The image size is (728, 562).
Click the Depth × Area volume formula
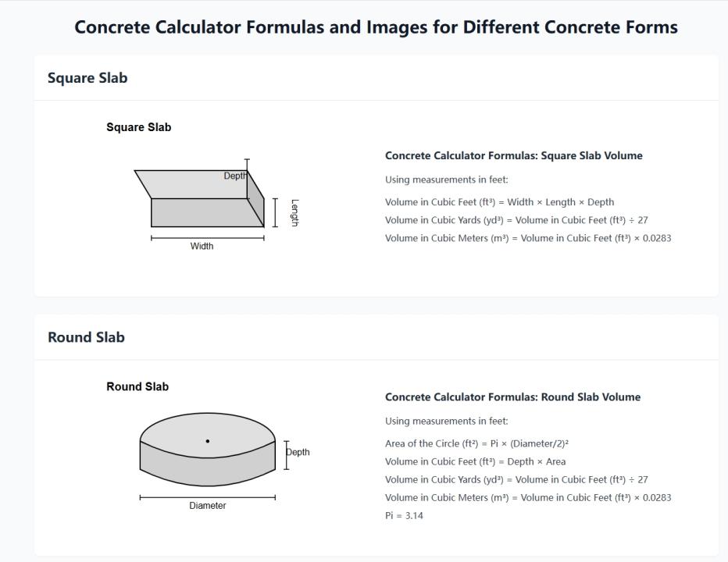pos(475,461)
